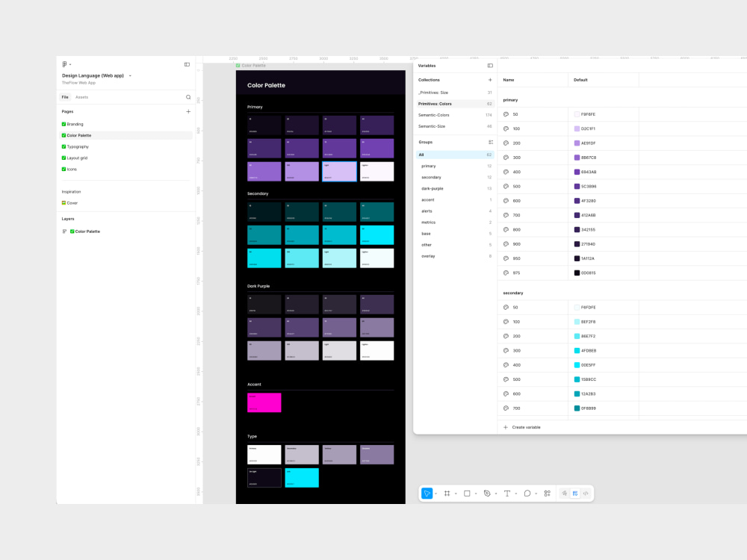Open the Actions components tool

(x=547, y=494)
